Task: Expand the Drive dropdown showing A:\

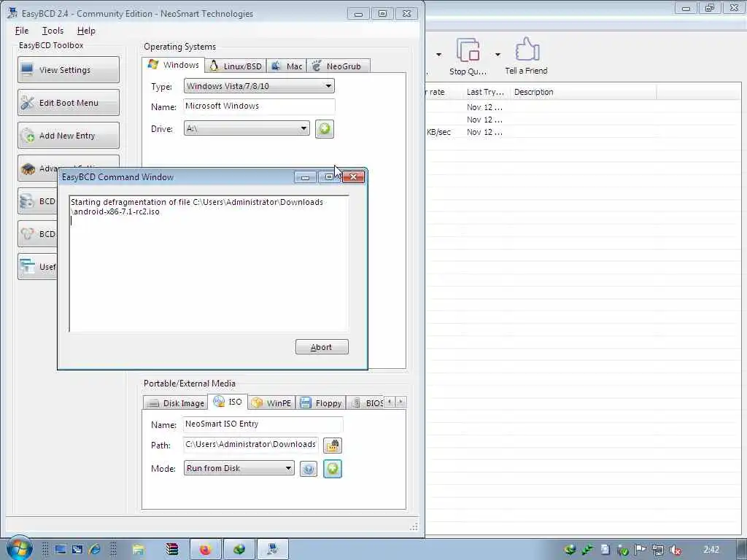Action: [247, 128]
